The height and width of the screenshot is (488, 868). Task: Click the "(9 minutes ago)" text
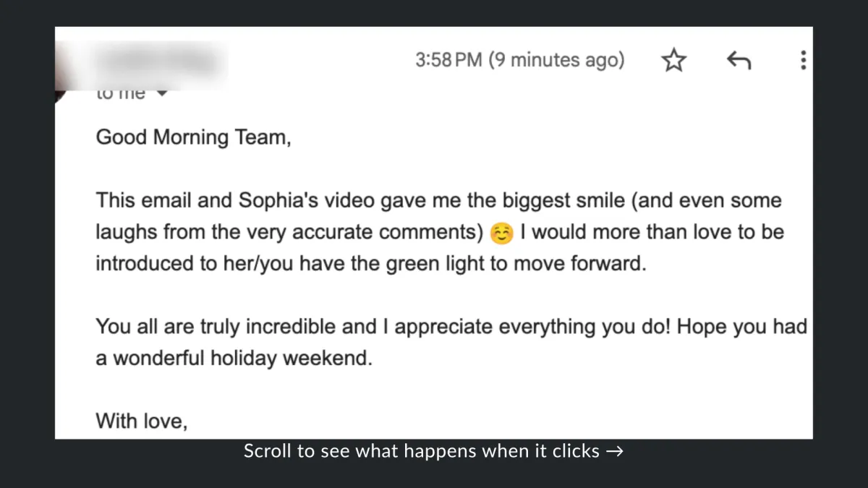tap(556, 60)
